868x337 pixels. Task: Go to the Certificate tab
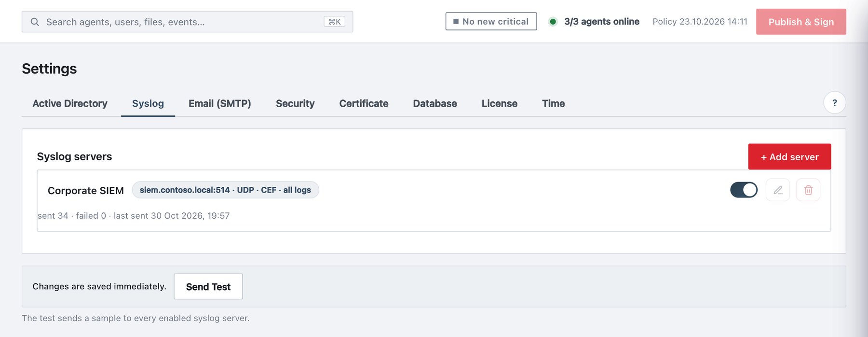[x=364, y=103]
